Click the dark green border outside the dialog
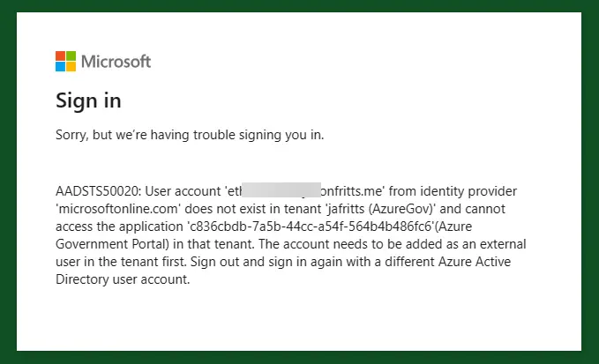The height and width of the screenshot is (364, 599). (7, 176)
